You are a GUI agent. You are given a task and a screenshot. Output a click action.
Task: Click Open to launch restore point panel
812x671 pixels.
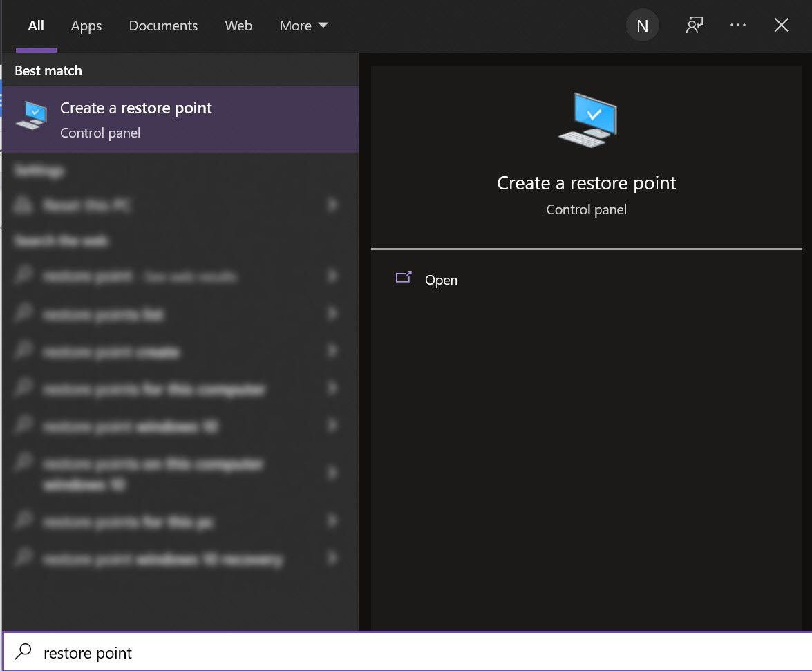pos(442,280)
